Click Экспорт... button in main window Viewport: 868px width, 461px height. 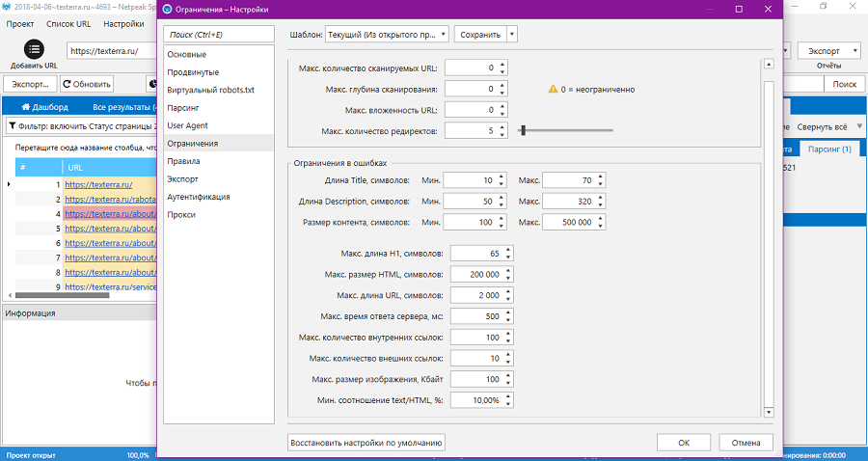pos(31,84)
